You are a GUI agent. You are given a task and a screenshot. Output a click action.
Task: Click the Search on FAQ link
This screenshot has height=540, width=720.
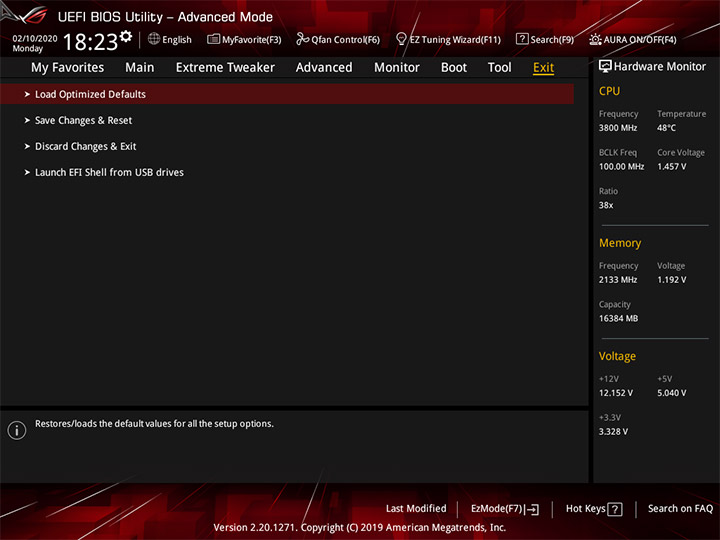[x=680, y=509]
